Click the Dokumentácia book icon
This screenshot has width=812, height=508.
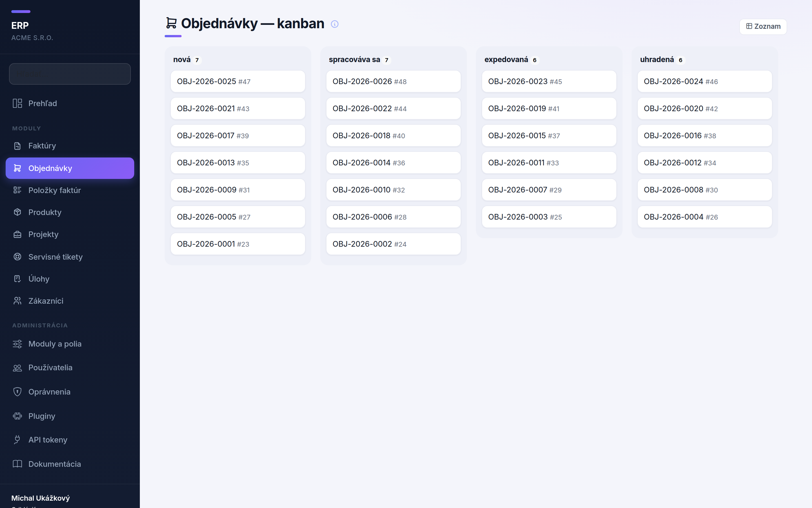click(x=17, y=464)
